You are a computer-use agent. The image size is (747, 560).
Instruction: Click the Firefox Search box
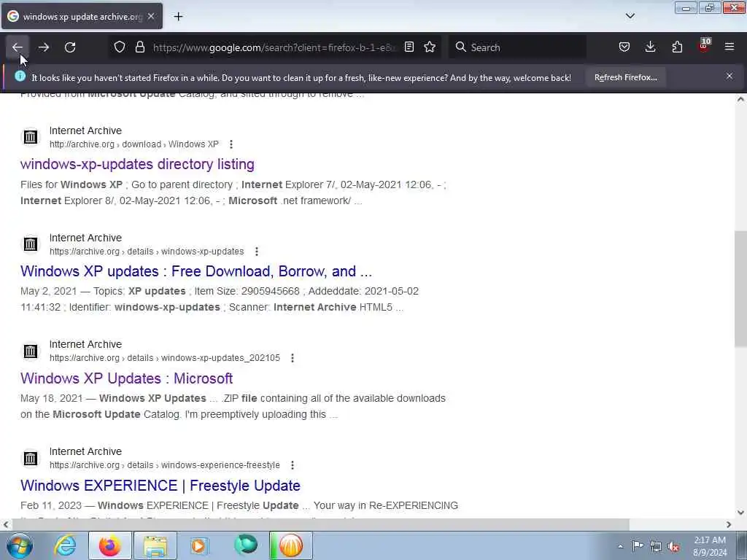pyautogui.click(x=518, y=47)
